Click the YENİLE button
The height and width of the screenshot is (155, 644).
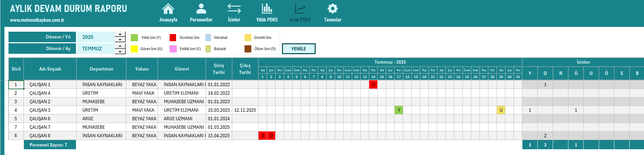pos(299,49)
